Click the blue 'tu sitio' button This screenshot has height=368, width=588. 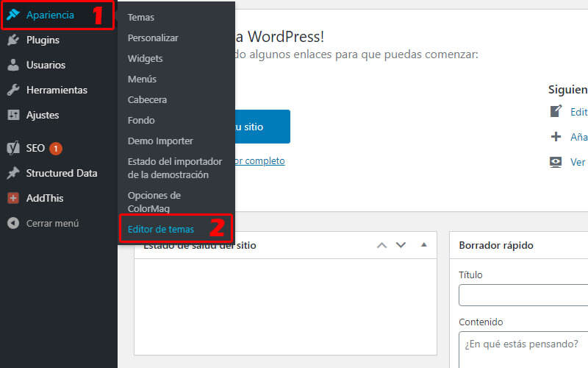coord(262,127)
